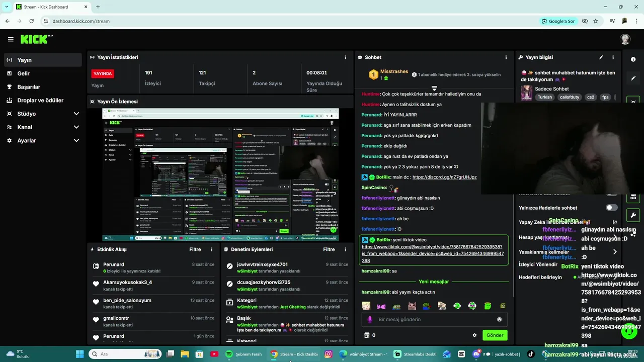The image size is (644, 362).
Task: Open Denetim Eylemleri Filtre dropdown
Action: tap(329, 249)
